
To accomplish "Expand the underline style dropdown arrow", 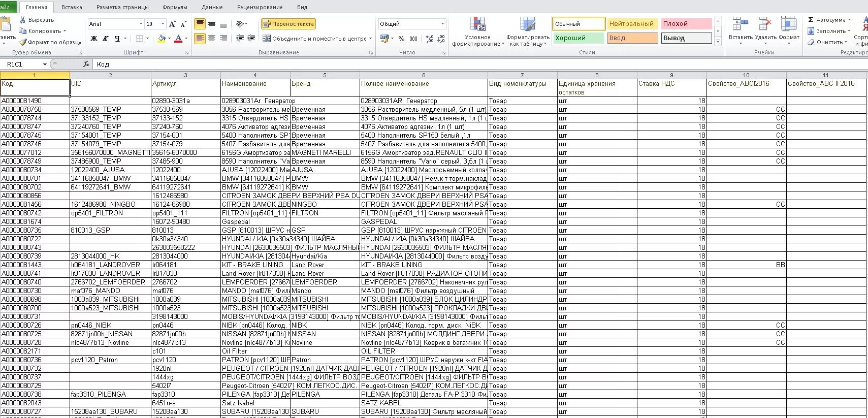I will 125,39.
